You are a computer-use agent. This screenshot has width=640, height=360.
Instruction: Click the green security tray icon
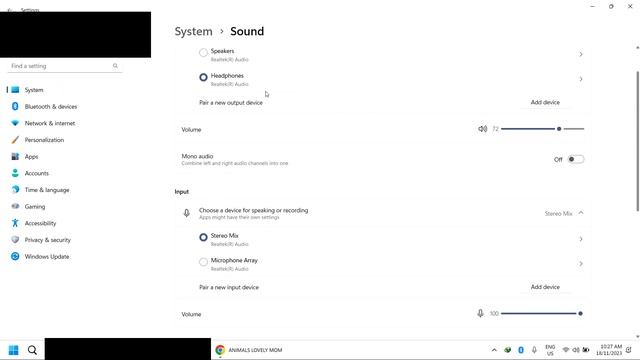click(x=507, y=350)
